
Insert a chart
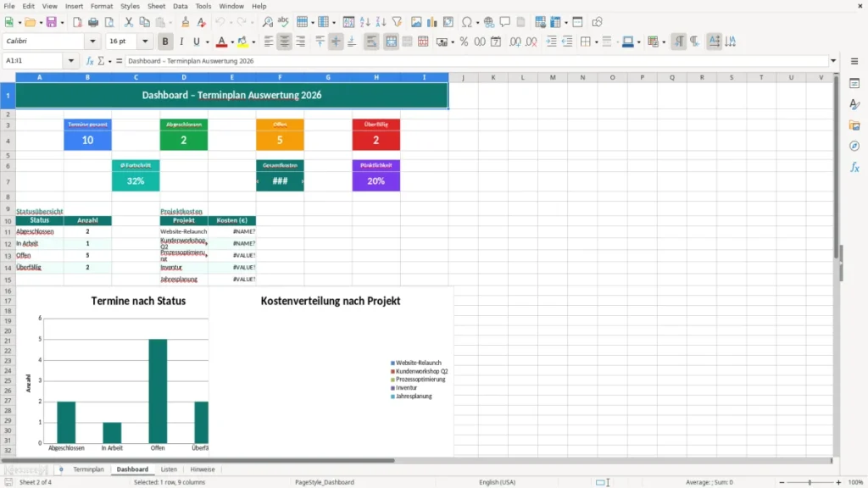(432, 22)
